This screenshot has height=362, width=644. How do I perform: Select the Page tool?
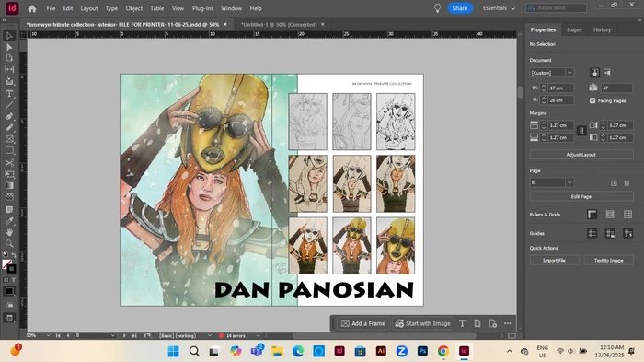click(x=9, y=58)
